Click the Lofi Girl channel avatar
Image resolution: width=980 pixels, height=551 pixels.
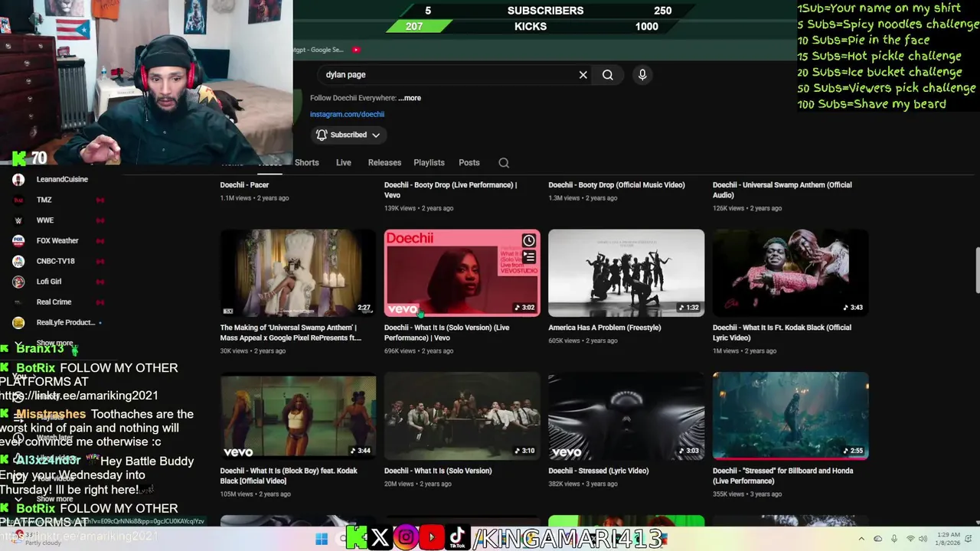pyautogui.click(x=18, y=282)
